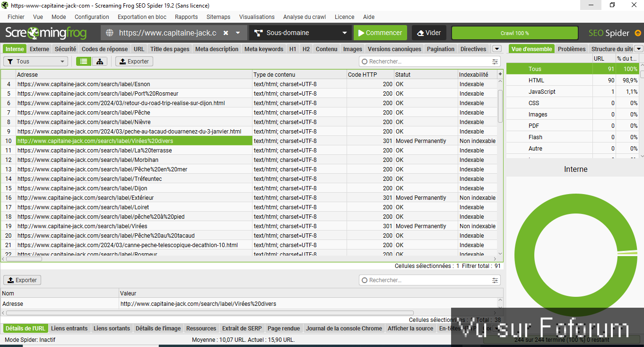Open search options icon in top search box
The height and width of the screenshot is (347, 644).
pos(495,62)
